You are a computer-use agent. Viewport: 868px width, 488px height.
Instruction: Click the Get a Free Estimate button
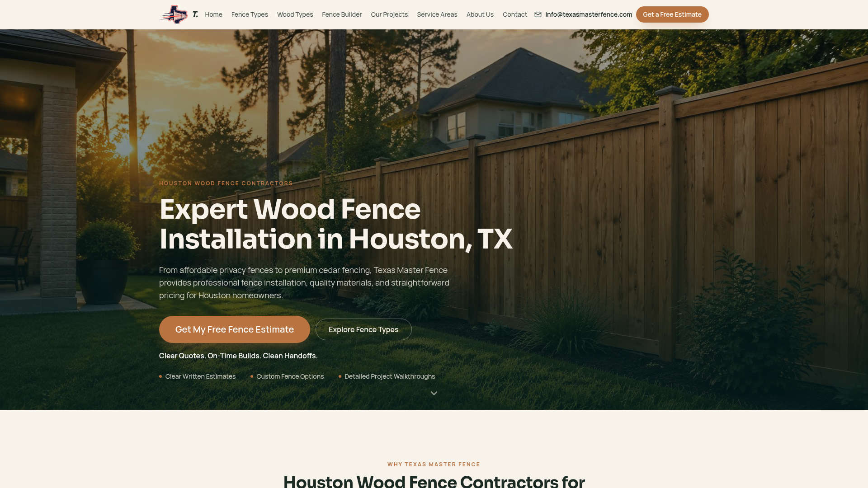pyautogui.click(x=672, y=14)
